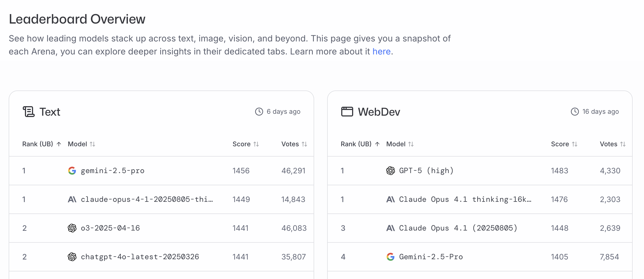Select the Claude Opus 4.1 thinking-16k… name
This screenshot has width=644, height=279.
click(x=465, y=199)
